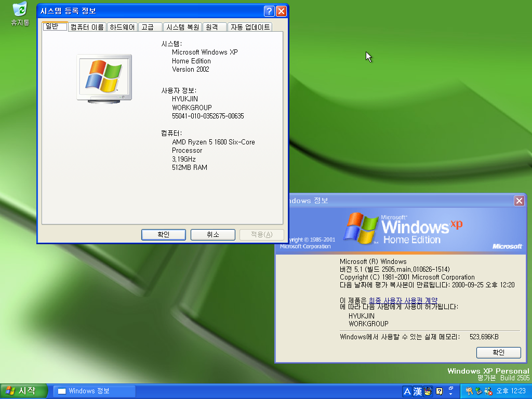Click the Windows XP Home Edition banner logo
This screenshot has width=532, height=399.
(x=403, y=229)
